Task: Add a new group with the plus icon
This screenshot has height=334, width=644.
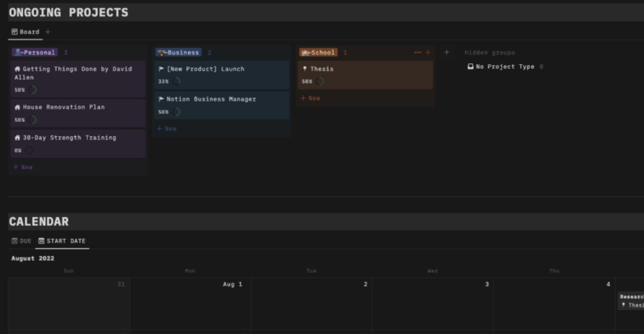Action: (446, 53)
